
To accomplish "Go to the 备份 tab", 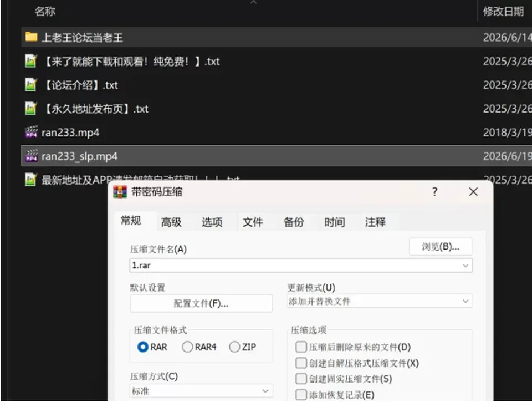I will click(x=294, y=222).
